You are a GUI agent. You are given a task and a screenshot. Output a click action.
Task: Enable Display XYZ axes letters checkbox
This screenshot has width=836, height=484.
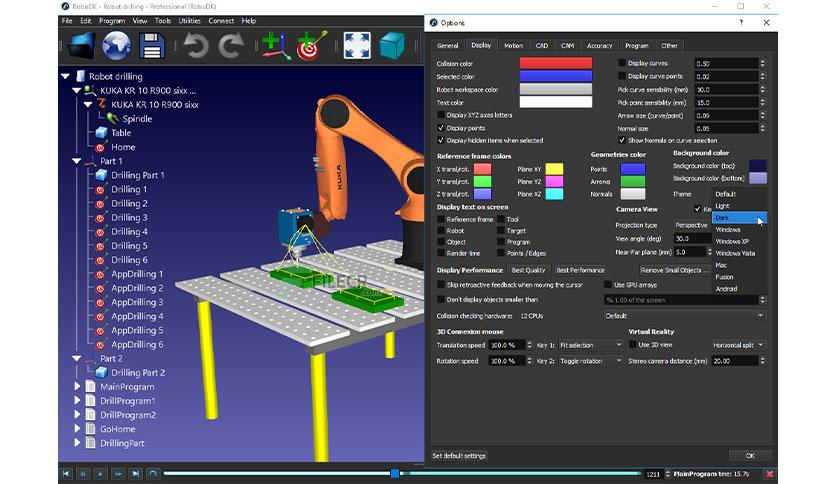click(x=441, y=115)
